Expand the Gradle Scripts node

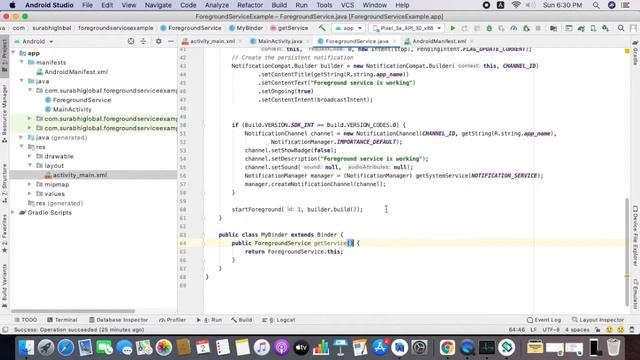click(14, 213)
